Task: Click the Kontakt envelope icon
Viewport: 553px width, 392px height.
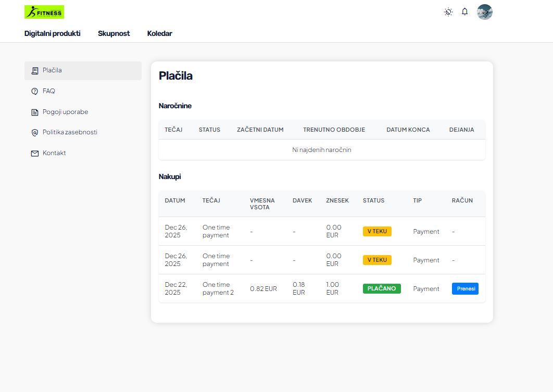Action: [35, 154]
